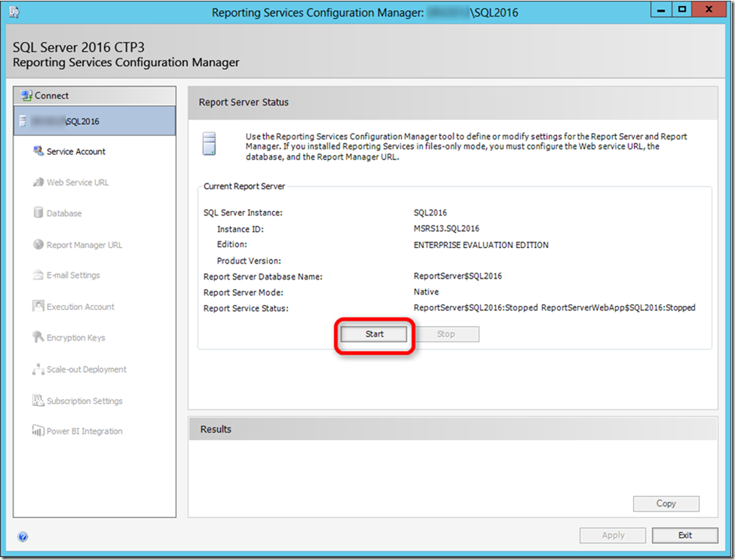735x560 pixels.
Task: Click the Scale-out Deployment icon
Action: tap(38, 369)
